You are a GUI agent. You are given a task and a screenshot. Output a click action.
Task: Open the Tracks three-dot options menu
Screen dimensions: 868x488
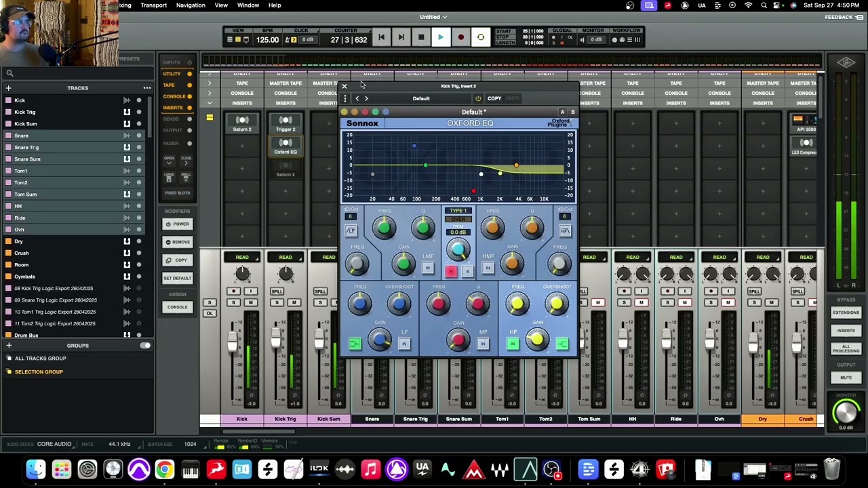point(146,88)
